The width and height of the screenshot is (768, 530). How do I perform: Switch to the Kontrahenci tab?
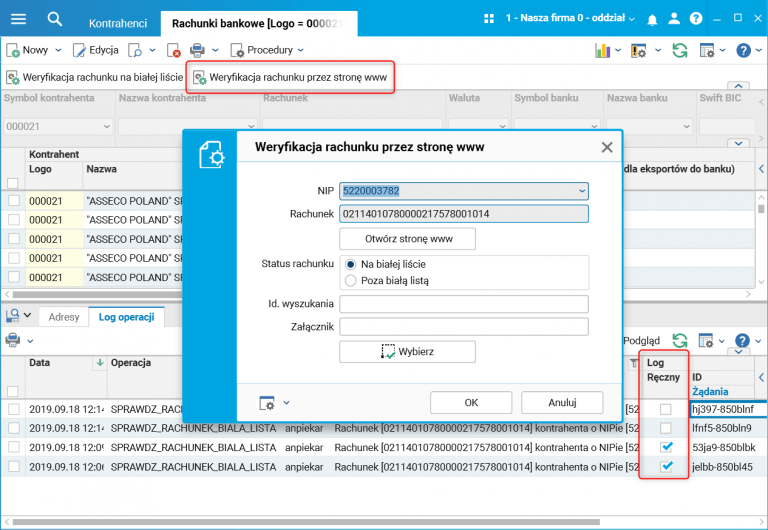pos(118,24)
